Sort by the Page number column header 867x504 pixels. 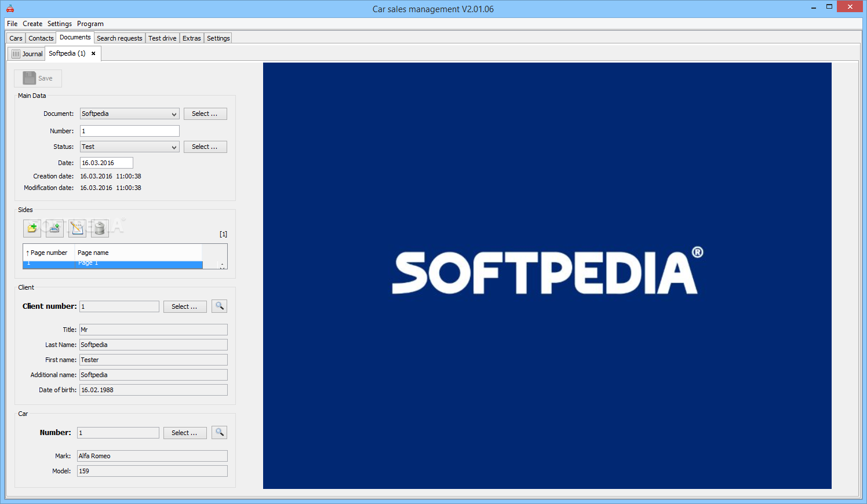point(49,253)
